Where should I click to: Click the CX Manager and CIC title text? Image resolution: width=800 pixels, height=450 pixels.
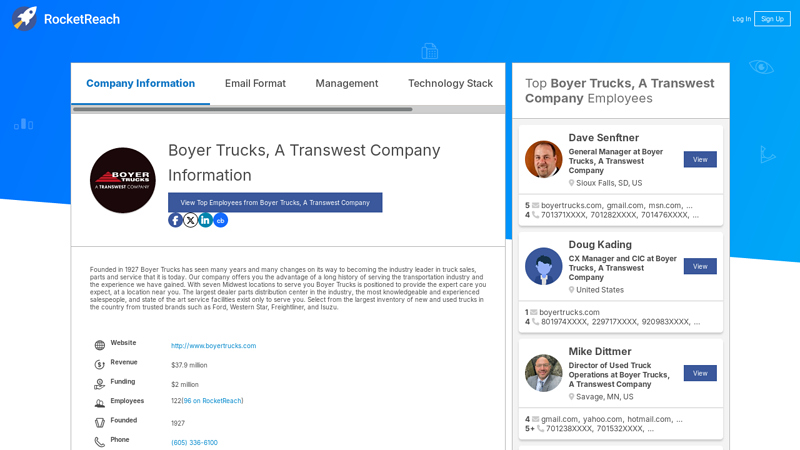(622, 268)
